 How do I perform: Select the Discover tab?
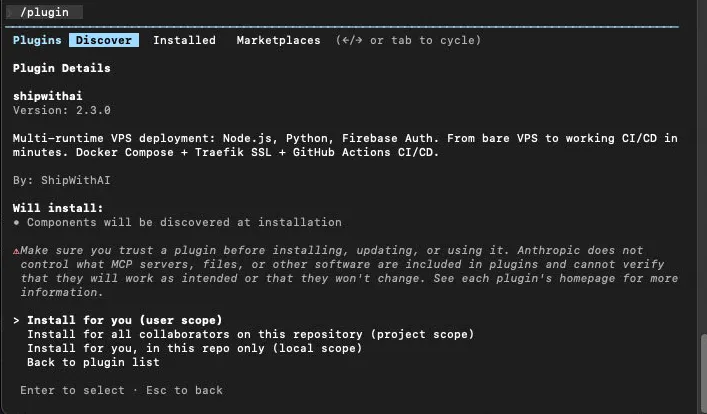click(104, 40)
